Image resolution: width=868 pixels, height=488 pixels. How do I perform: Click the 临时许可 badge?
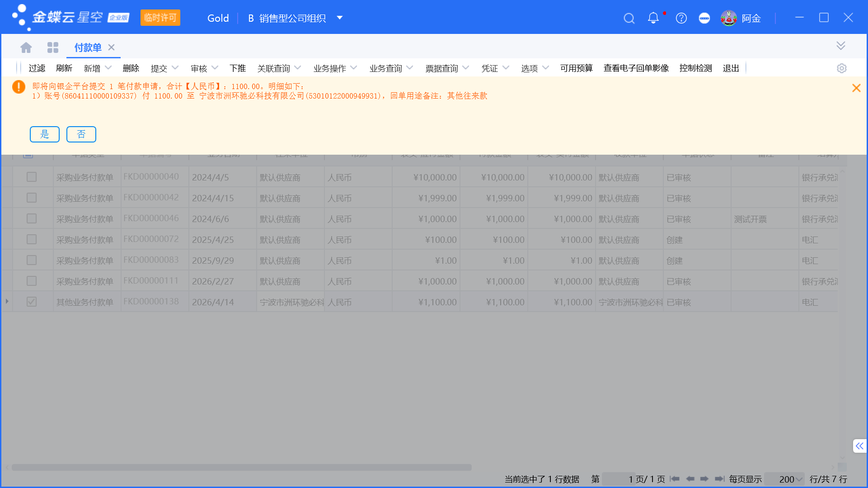[x=160, y=18]
